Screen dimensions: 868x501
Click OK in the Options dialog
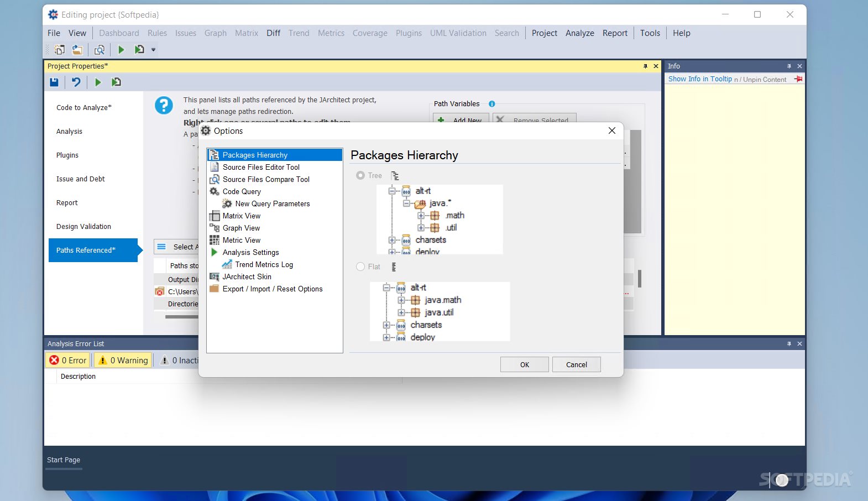pyautogui.click(x=525, y=364)
